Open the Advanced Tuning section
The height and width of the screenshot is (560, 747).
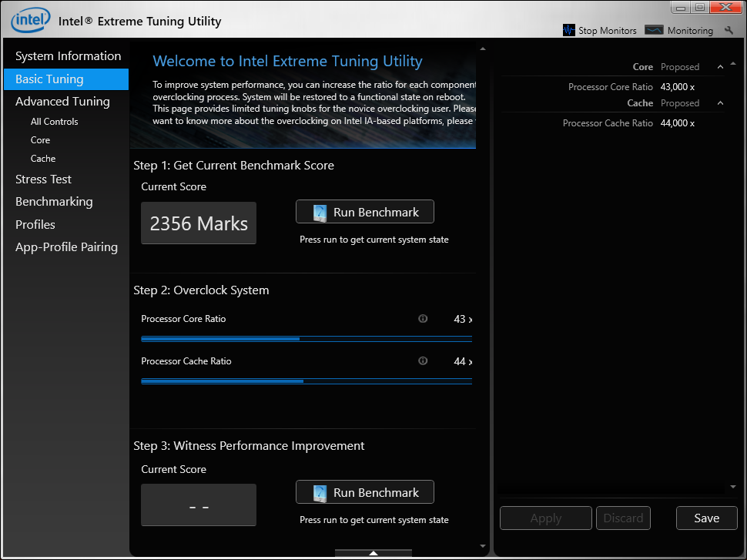pos(62,102)
